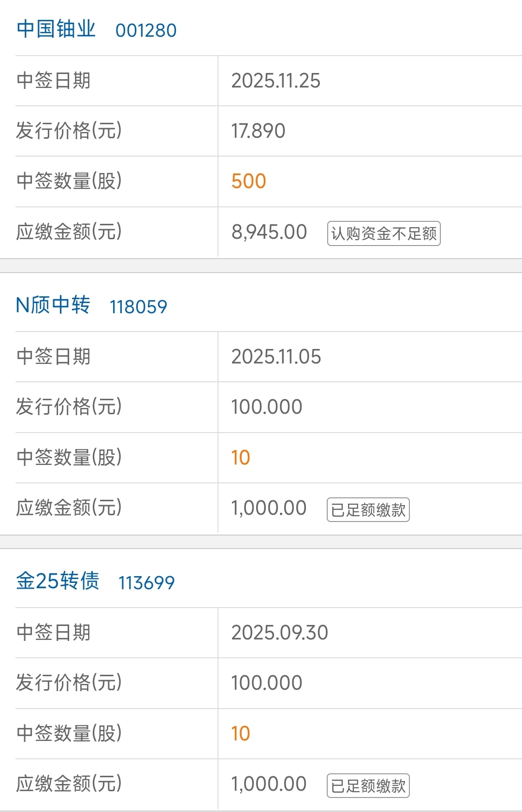Image resolution: width=522 pixels, height=812 pixels.
Task: Tap the 认购资金不足额 status badge
Action: click(384, 233)
